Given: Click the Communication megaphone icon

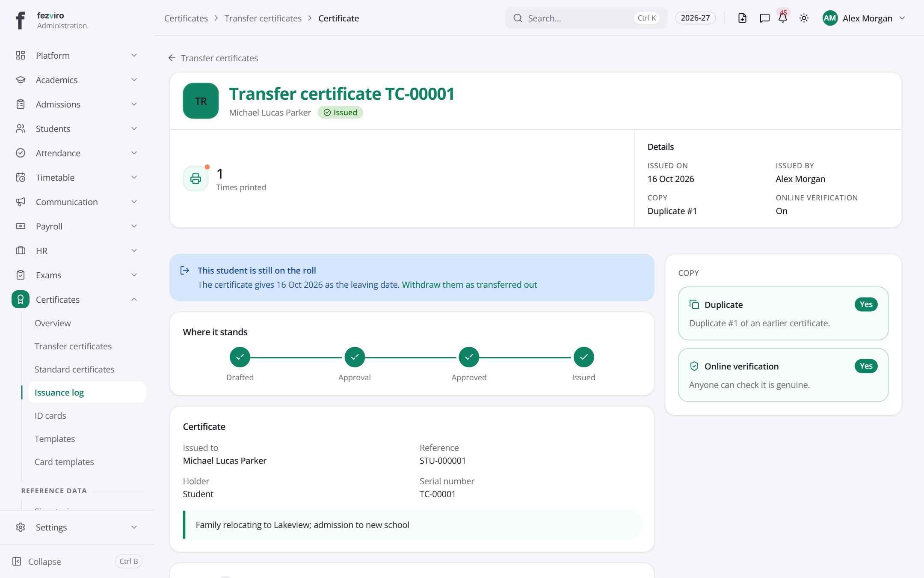Looking at the screenshot, I should pyautogui.click(x=21, y=202).
